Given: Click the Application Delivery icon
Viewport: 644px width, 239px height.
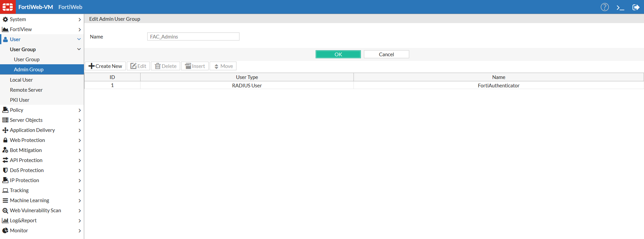Looking at the screenshot, I should pyautogui.click(x=5, y=130).
